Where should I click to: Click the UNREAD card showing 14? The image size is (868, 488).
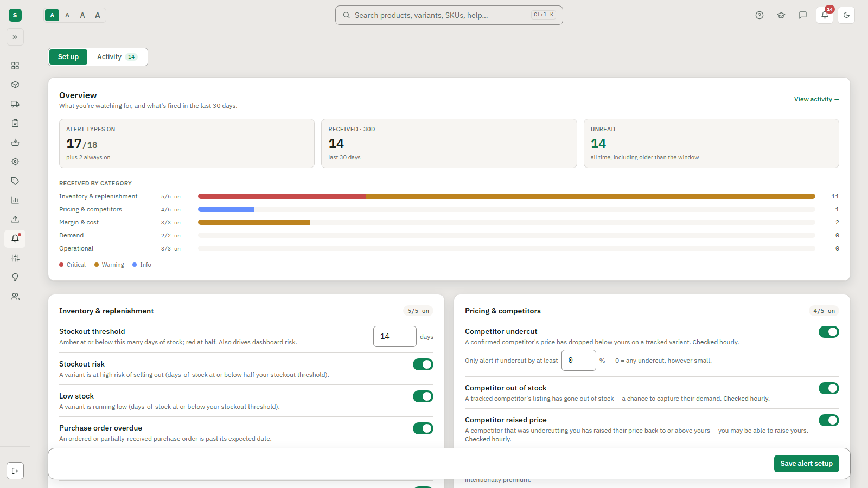[x=711, y=143]
